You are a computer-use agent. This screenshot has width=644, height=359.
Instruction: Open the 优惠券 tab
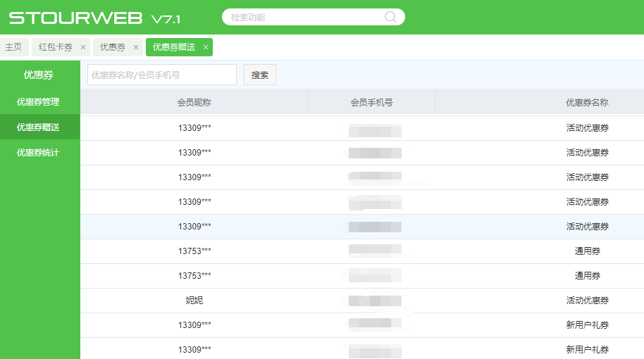(x=113, y=47)
